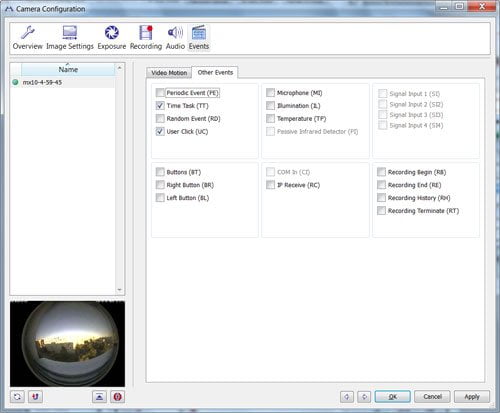The image size is (500, 413).
Task: Select the Audio speaker icon
Action: click(175, 33)
